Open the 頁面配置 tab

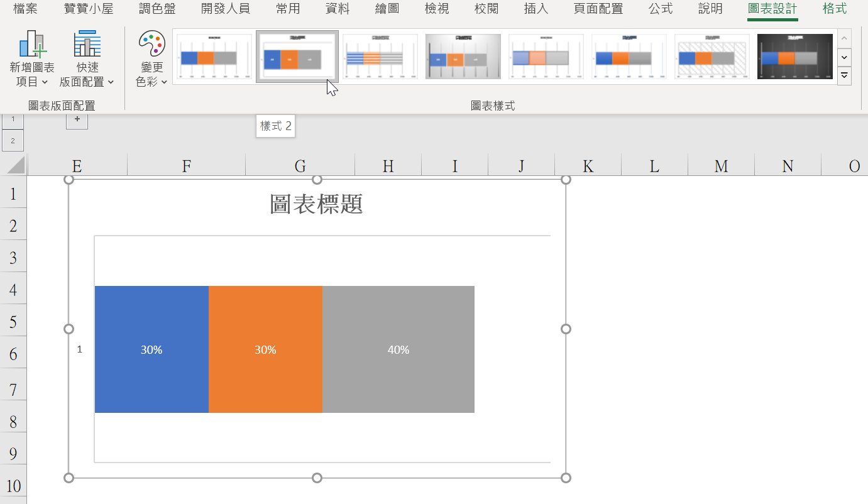[x=598, y=9]
